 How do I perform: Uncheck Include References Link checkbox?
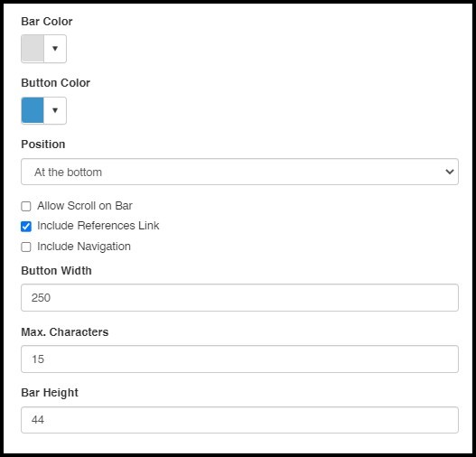(x=26, y=227)
